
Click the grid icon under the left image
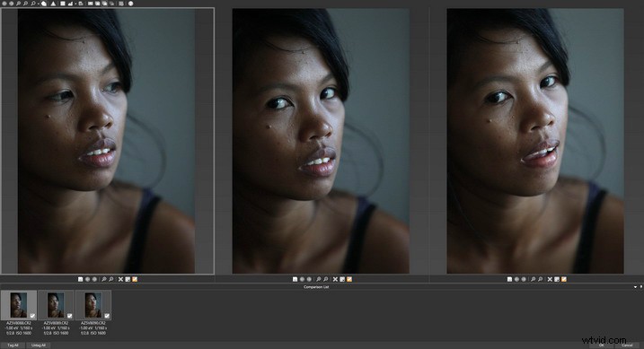point(128,279)
